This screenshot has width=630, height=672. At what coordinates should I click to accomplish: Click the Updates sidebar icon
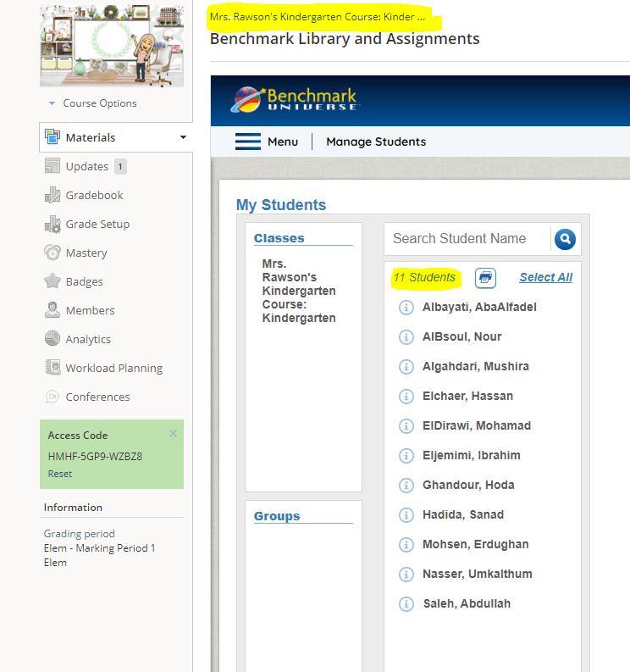[52, 166]
